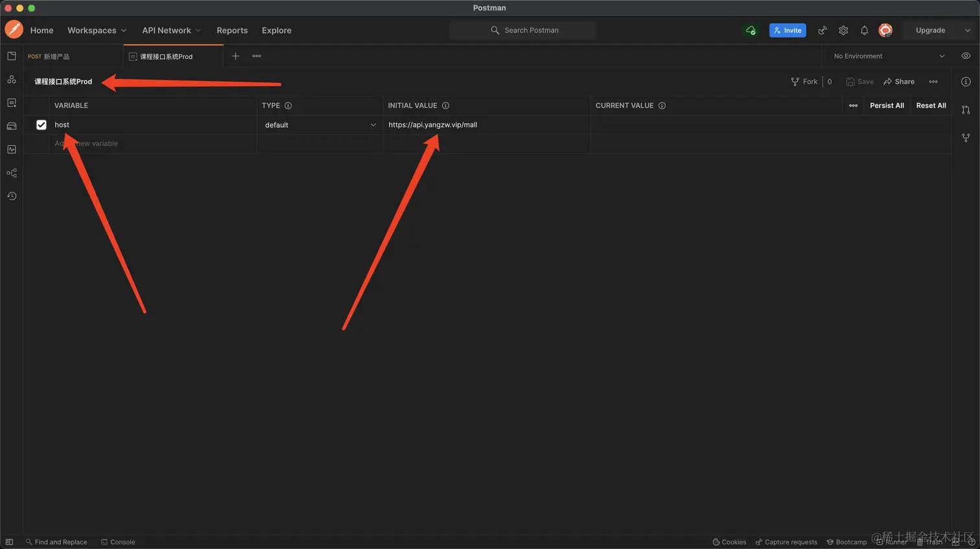Image resolution: width=980 pixels, height=549 pixels.
Task: Open the default type dropdown for host
Action: pos(320,125)
